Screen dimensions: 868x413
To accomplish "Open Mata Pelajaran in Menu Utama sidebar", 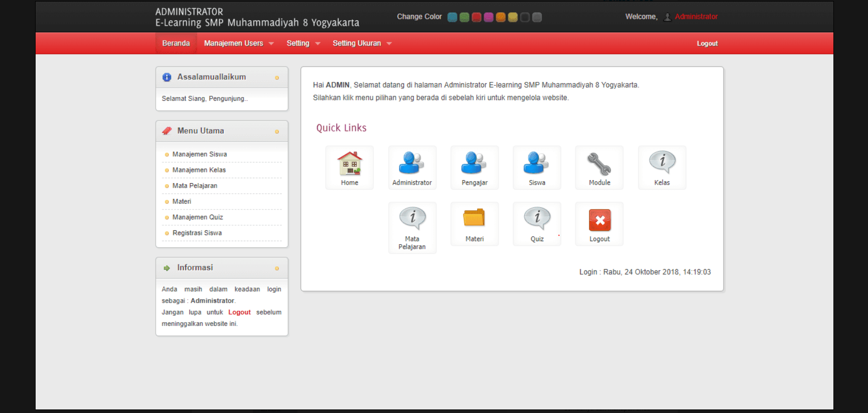I will click(195, 186).
